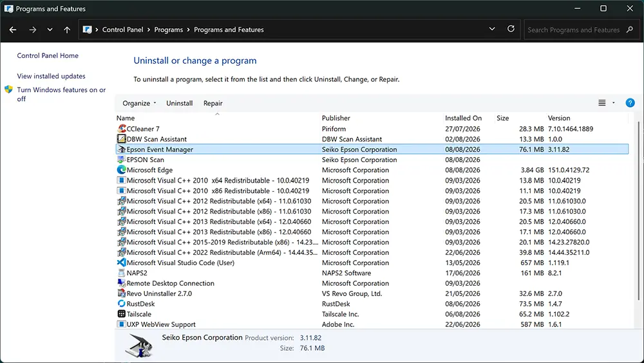Click the 'VS Revo Group, Ltd.' cell
Viewport: 644px width, 363px height.
point(352,293)
